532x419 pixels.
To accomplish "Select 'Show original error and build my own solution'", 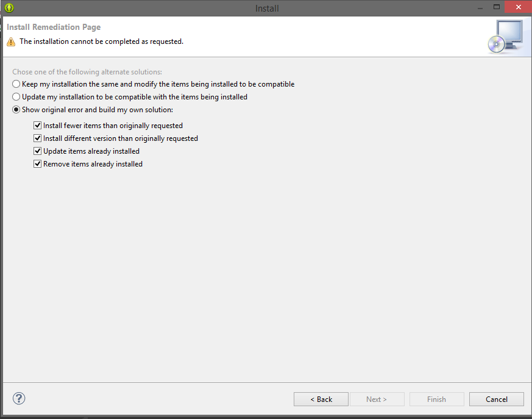I will (16, 110).
